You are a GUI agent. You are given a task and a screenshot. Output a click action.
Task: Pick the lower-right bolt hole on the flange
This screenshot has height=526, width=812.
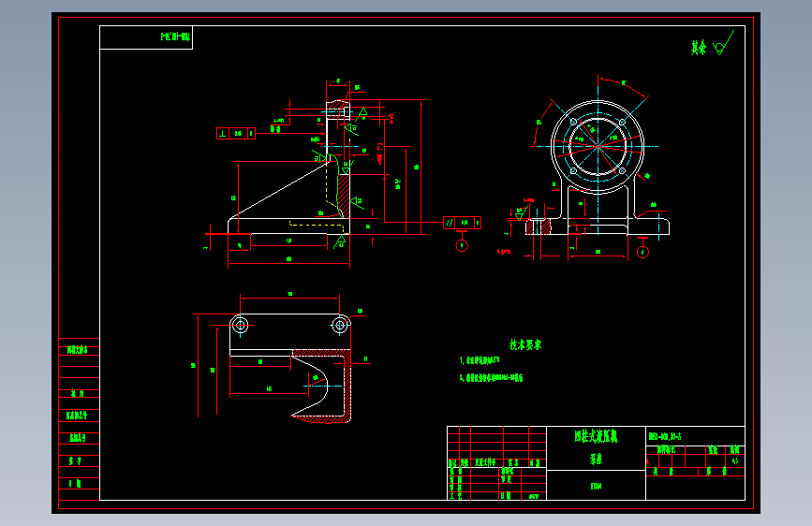[623, 171]
